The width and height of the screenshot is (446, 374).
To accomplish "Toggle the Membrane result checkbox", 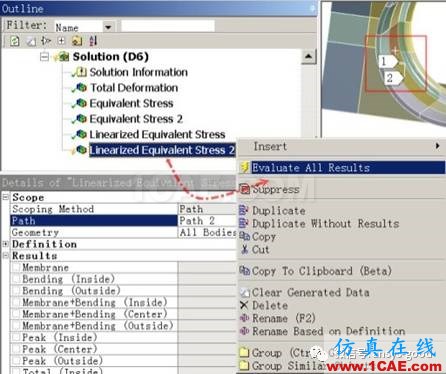I will (x=16, y=267).
